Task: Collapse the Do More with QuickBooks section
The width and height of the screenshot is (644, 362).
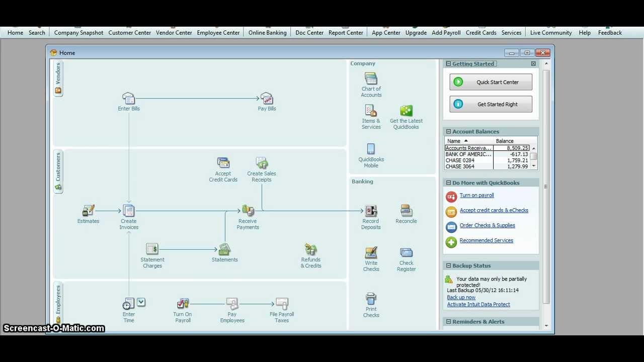Action: [x=448, y=183]
